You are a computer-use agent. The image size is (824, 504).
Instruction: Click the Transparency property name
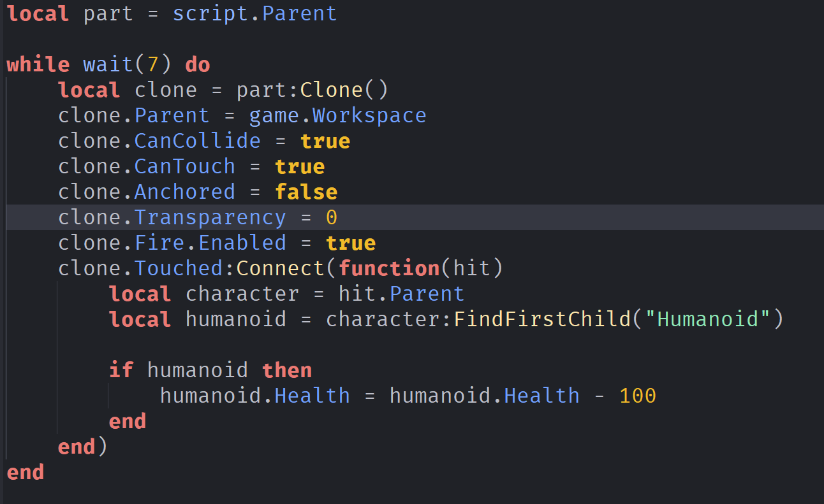210,217
